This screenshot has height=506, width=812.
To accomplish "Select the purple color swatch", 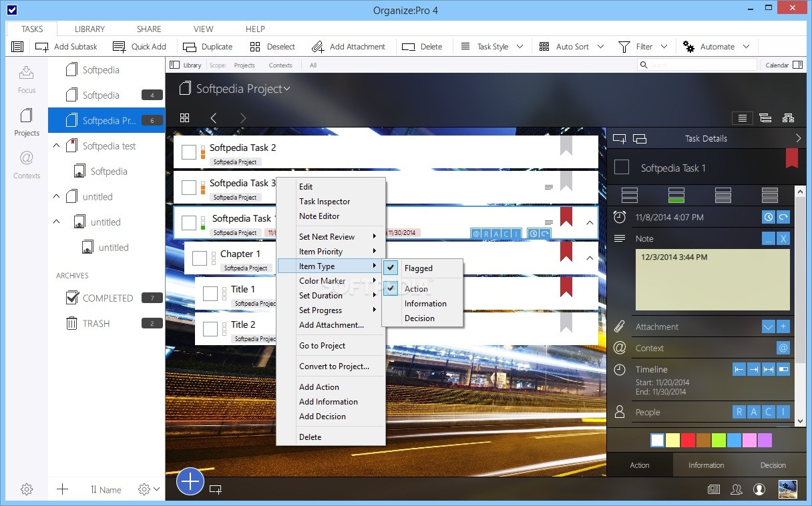I will click(x=765, y=440).
